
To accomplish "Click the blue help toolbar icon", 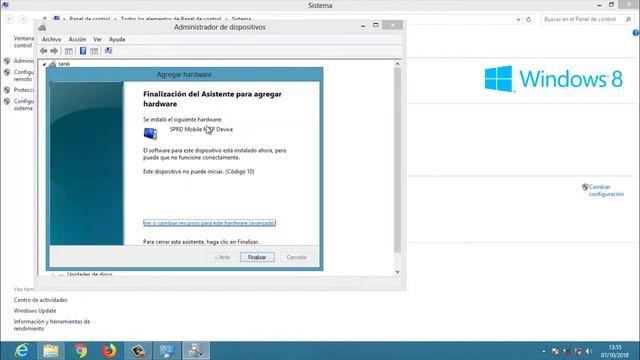I will coord(83,51).
